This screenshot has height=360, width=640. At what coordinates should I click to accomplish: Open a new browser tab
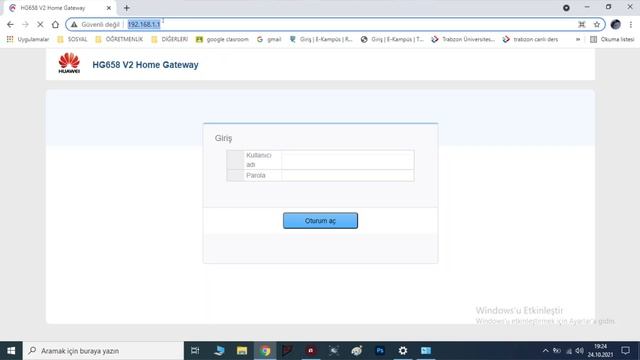[x=127, y=8]
